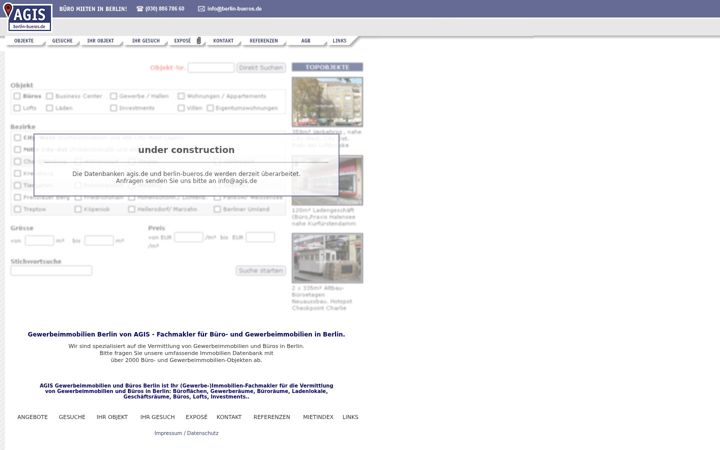Open the Referenzen top tab

(x=264, y=41)
